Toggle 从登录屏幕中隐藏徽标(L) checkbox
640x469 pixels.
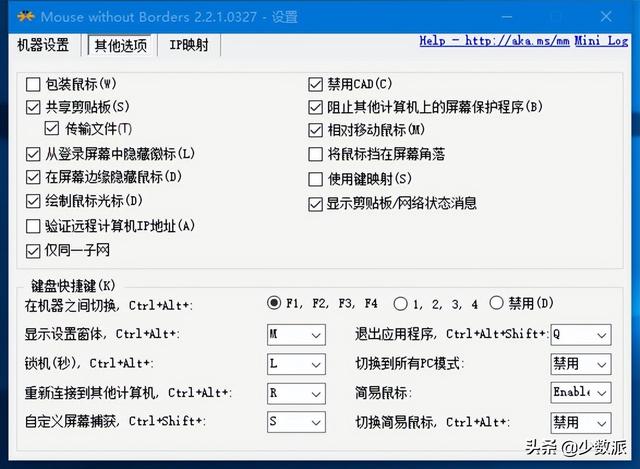33,154
